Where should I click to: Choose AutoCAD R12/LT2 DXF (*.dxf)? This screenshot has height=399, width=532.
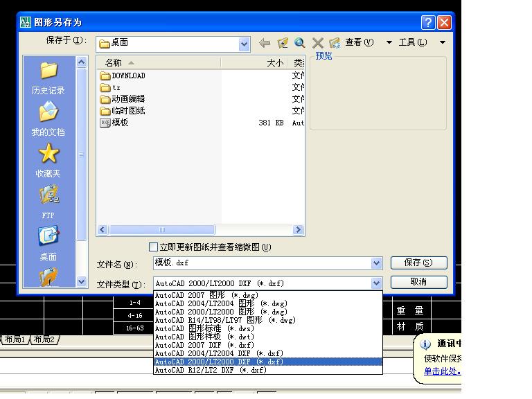coord(268,370)
